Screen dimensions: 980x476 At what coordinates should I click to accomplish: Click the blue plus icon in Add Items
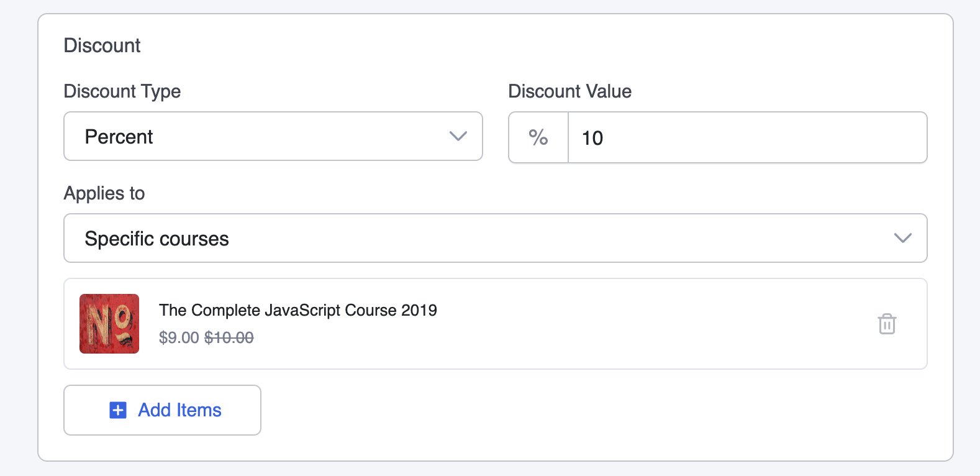[118, 410]
